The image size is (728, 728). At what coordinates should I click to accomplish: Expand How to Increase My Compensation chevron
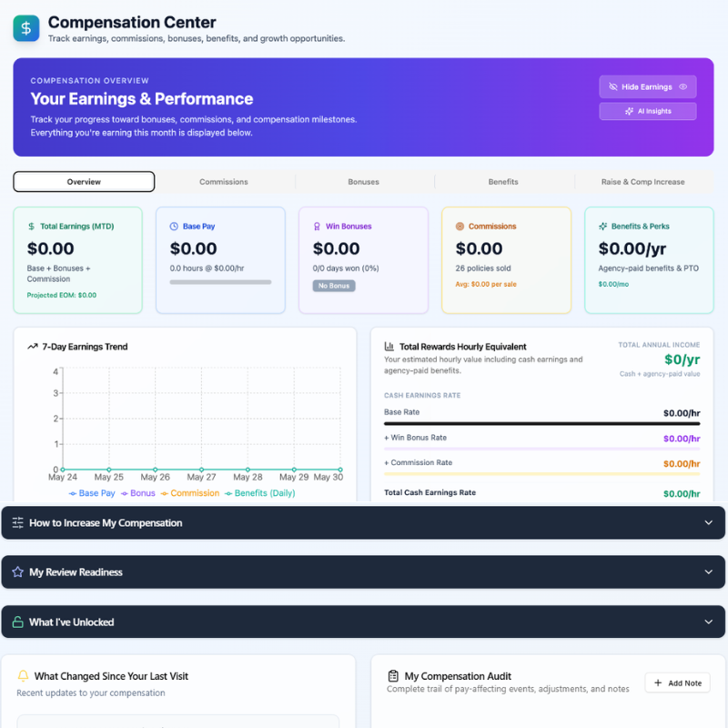(709, 522)
